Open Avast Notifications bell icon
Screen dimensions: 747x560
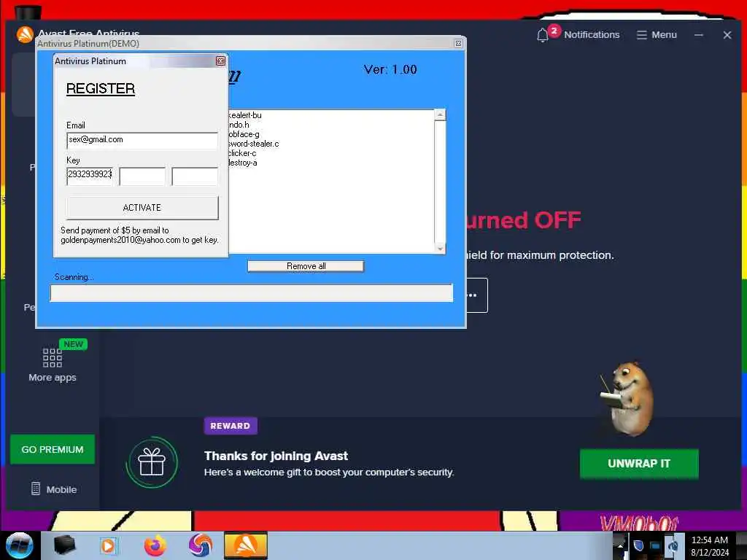pos(542,35)
